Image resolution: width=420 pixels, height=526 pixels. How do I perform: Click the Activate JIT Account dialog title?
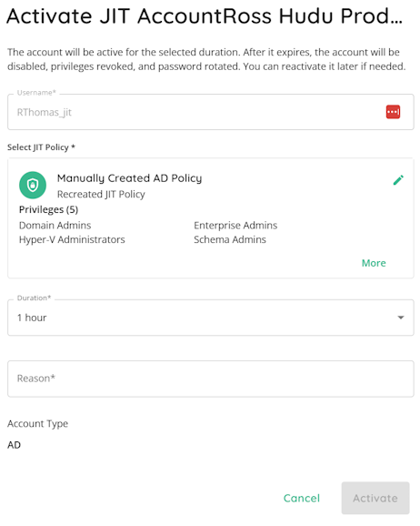(x=205, y=15)
